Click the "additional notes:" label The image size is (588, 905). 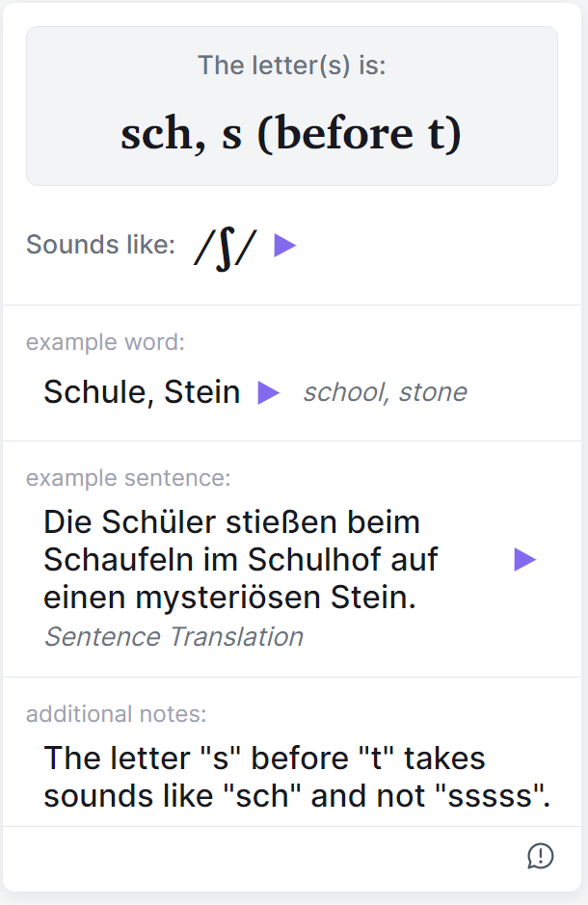click(x=116, y=714)
